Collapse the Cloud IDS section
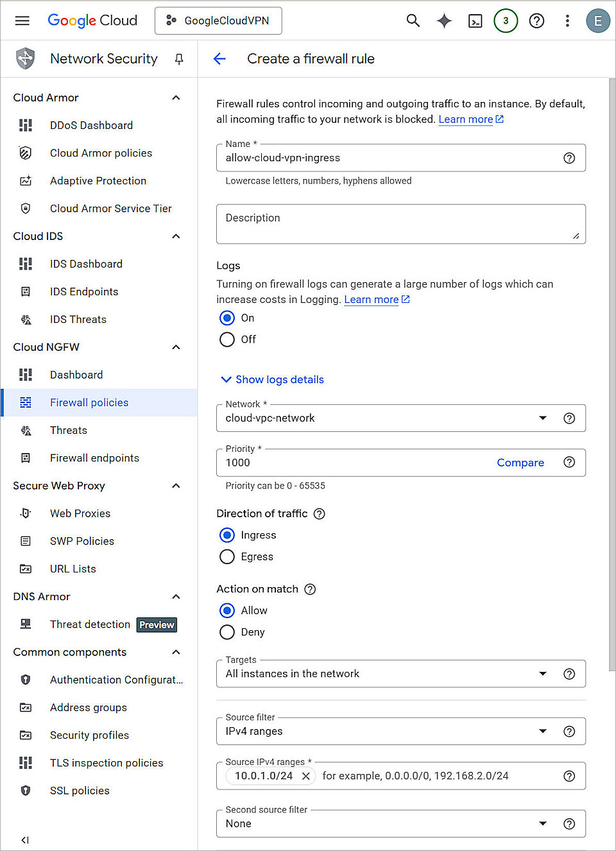The image size is (616, 851). [x=176, y=236]
